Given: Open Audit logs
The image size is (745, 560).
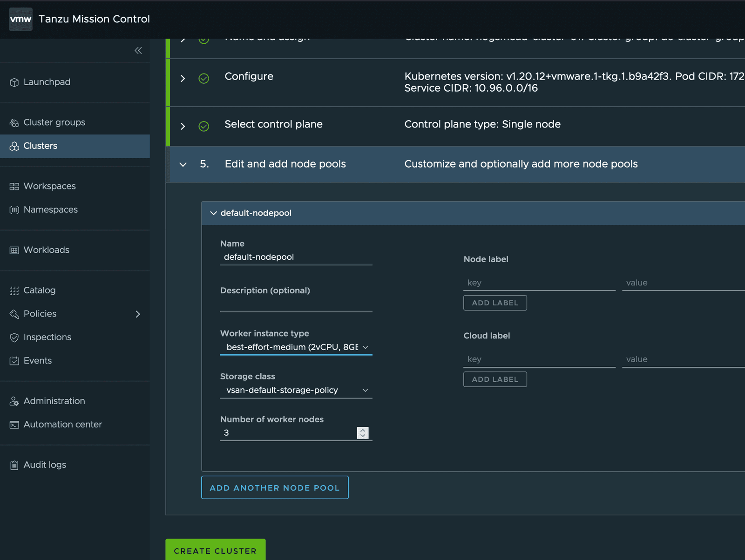Looking at the screenshot, I should pos(44,465).
